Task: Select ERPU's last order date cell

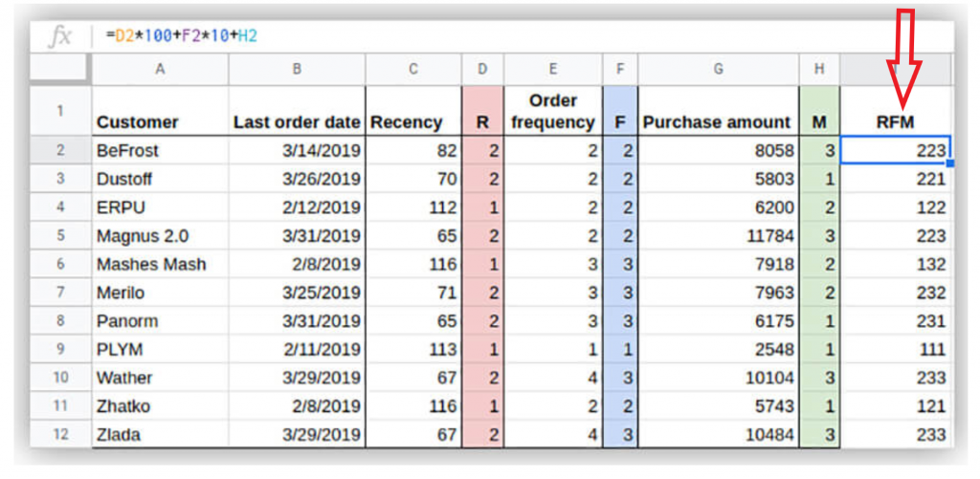Action: point(297,207)
